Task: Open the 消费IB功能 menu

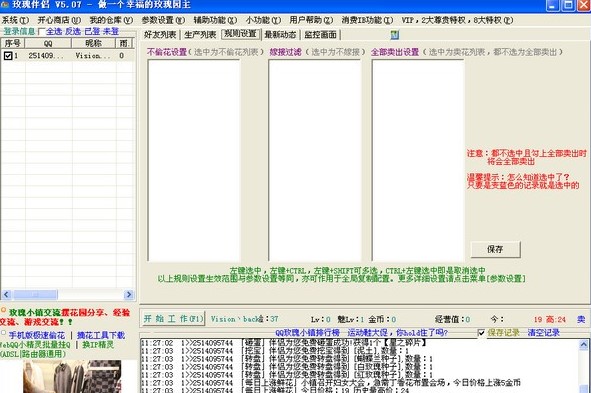Action: tap(367, 20)
